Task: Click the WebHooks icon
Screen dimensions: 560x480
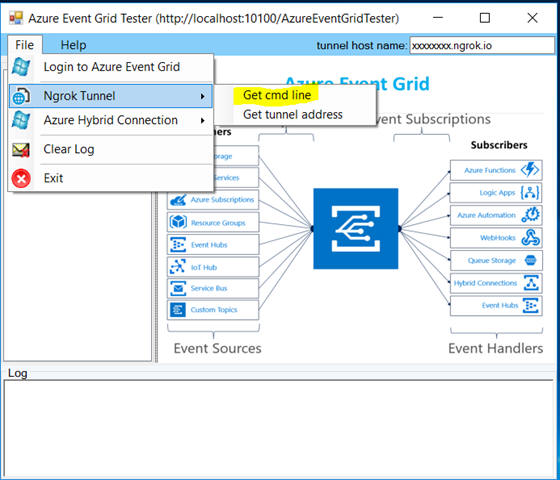Action: [x=531, y=238]
